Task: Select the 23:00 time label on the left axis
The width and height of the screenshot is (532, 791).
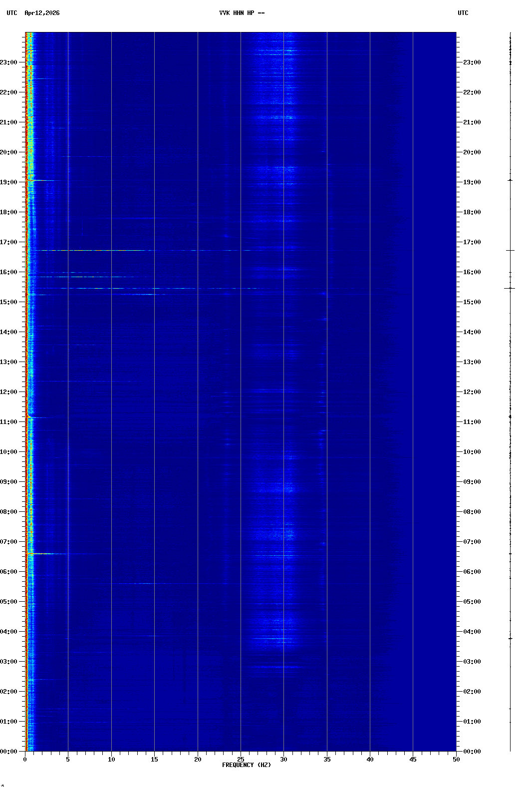Action: tap(9, 62)
